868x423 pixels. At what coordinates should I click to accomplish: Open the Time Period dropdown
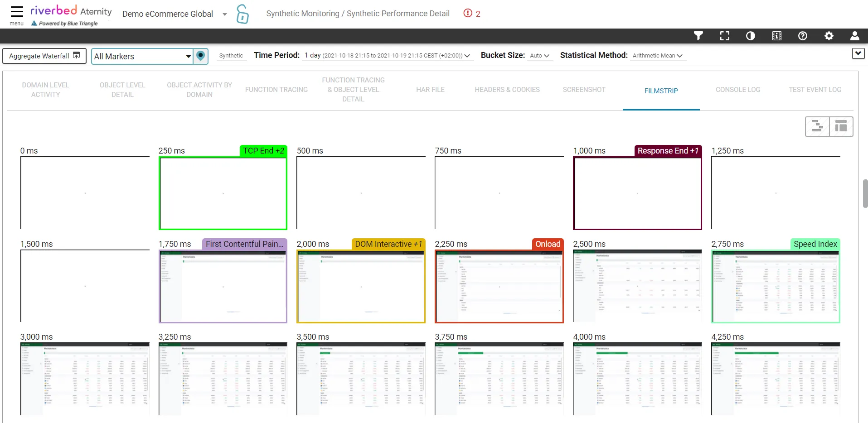point(388,55)
